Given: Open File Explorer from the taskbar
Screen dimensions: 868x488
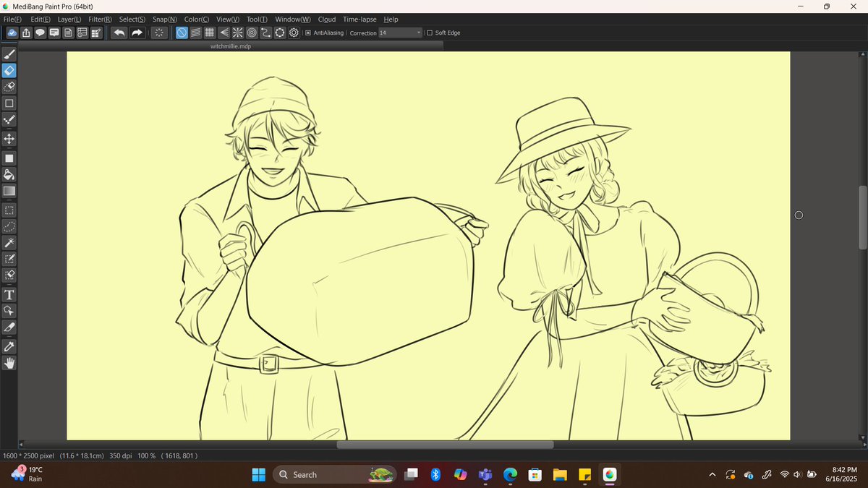Looking at the screenshot, I should tap(560, 475).
